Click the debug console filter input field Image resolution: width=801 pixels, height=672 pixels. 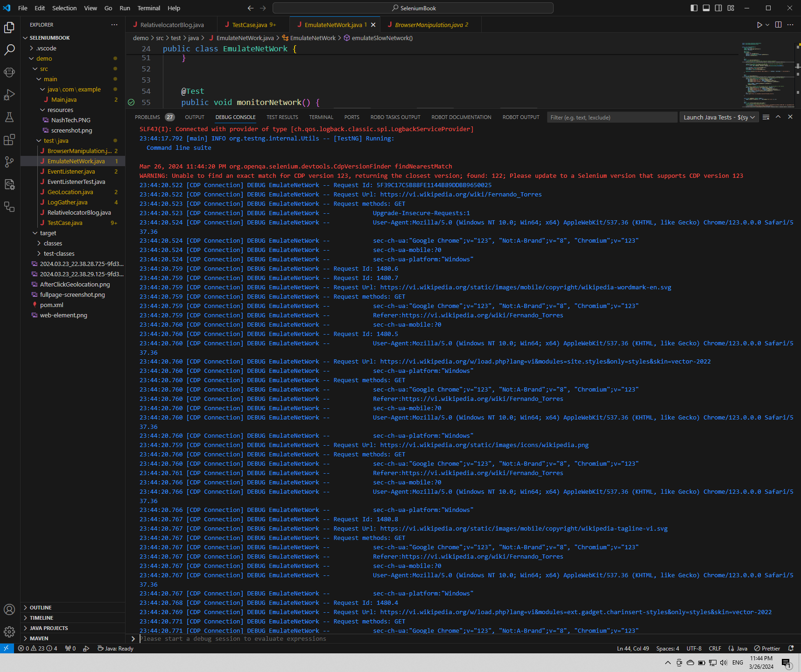coord(611,117)
